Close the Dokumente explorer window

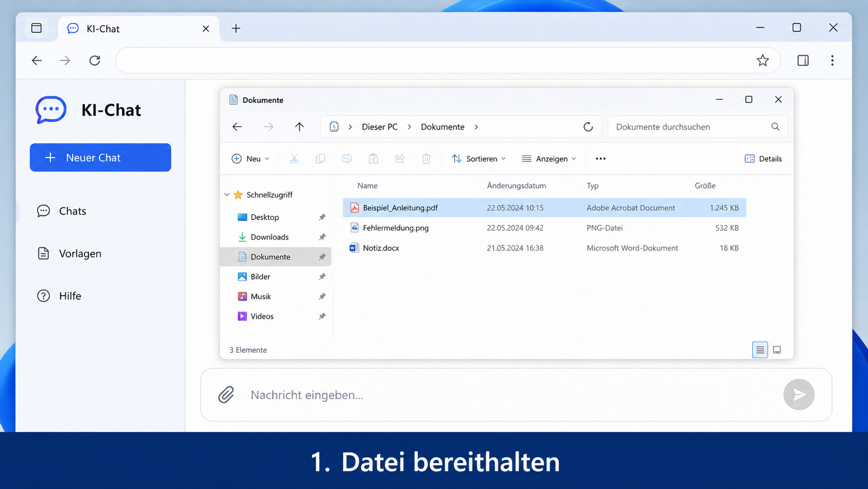tap(778, 99)
